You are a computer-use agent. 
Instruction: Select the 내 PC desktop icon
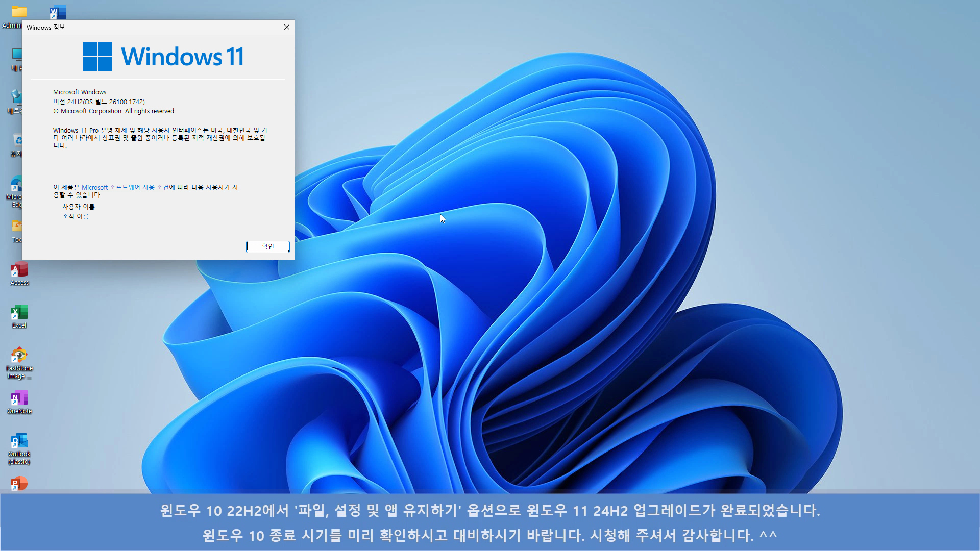pyautogui.click(x=17, y=56)
